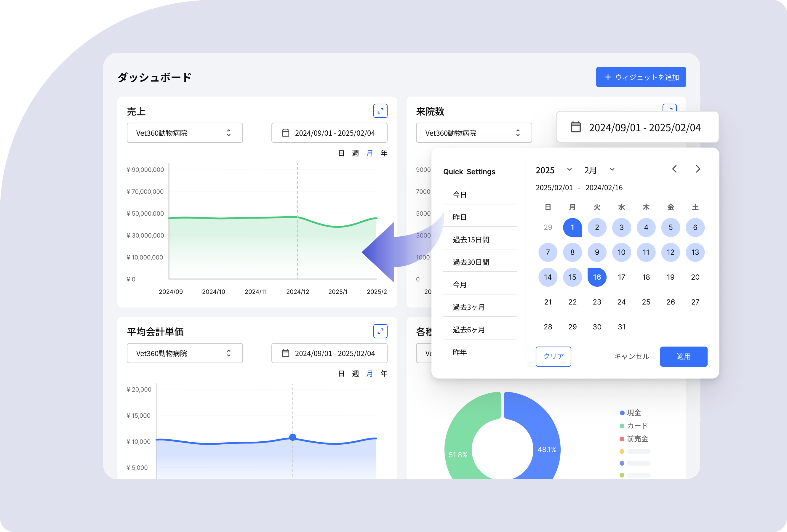Select 過去15日間 in Quick Settings
787x532 pixels.
coord(480,240)
